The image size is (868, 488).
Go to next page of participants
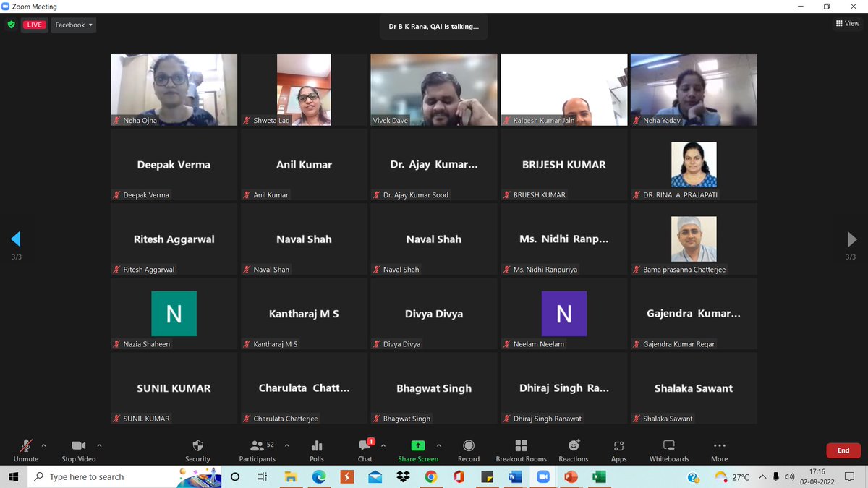tap(851, 239)
